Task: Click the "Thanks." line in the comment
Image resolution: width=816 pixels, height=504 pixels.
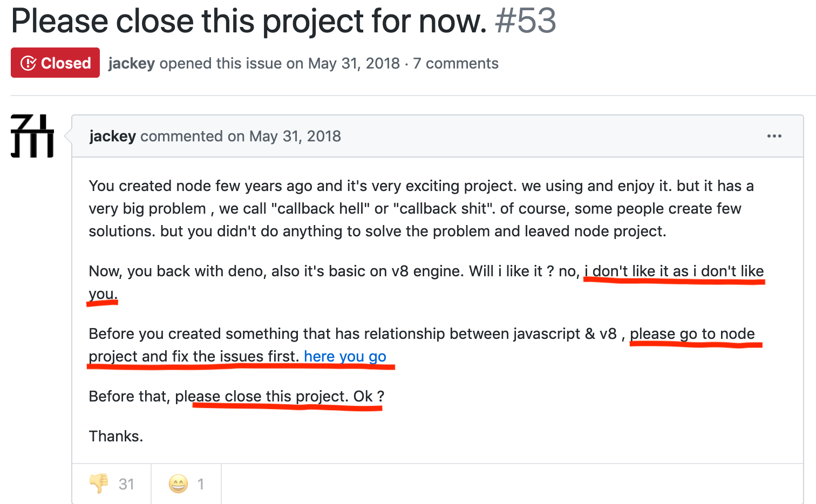Action: tap(116, 436)
